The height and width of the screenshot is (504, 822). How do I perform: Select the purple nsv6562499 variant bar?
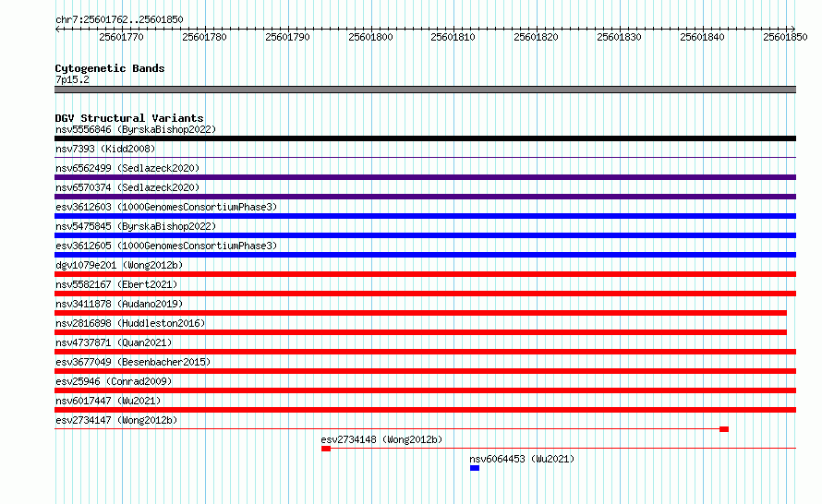pyautogui.click(x=425, y=177)
